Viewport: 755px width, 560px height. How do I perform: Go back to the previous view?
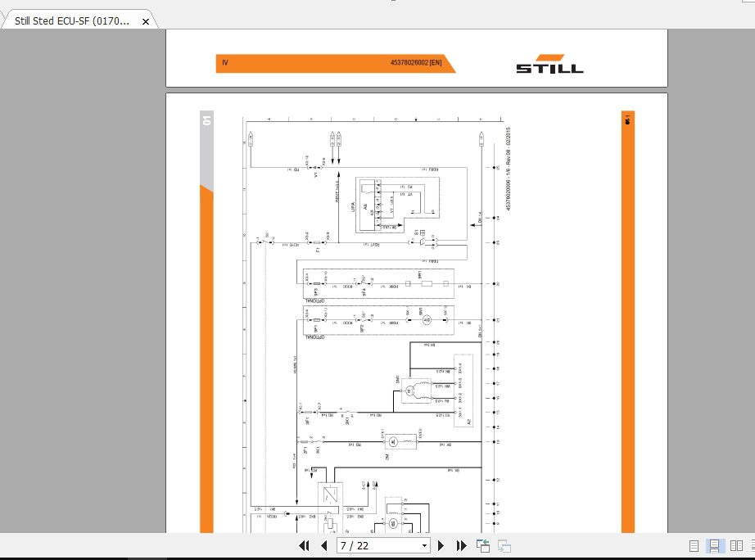(x=483, y=545)
